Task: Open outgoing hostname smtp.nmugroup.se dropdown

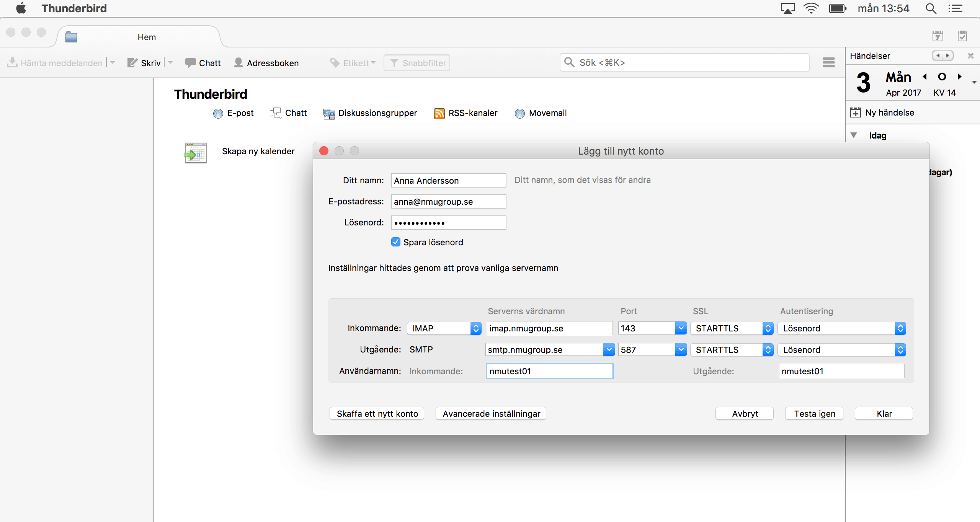Action: [609, 349]
